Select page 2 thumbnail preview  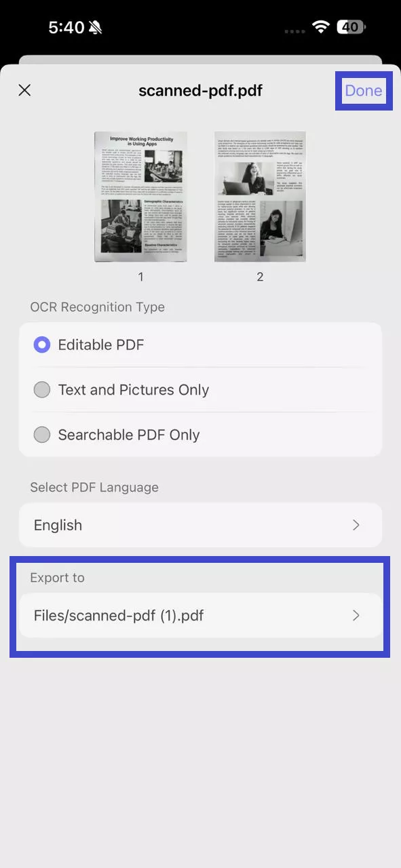coord(260,197)
